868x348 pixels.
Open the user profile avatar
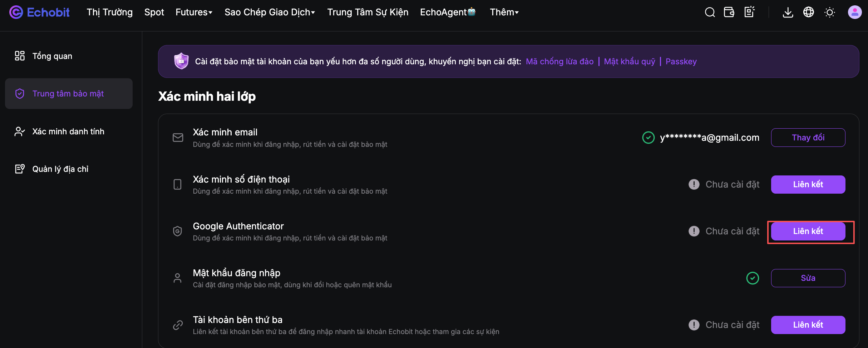pyautogui.click(x=855, y=12)
